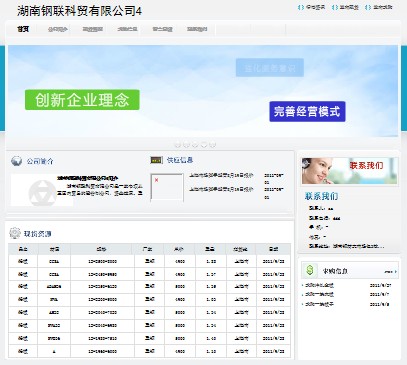Click the green 创新企业理念 banner button

82,100
